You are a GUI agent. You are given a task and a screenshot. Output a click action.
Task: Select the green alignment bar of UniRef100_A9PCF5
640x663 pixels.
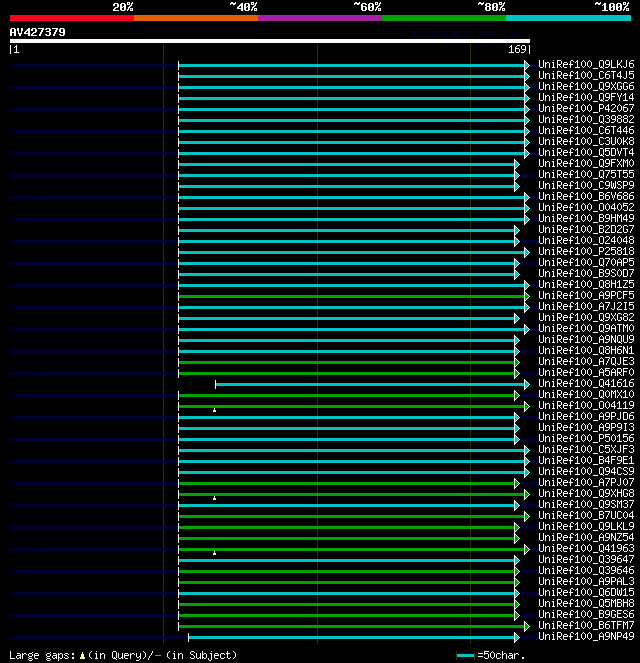tap(351, 296)
